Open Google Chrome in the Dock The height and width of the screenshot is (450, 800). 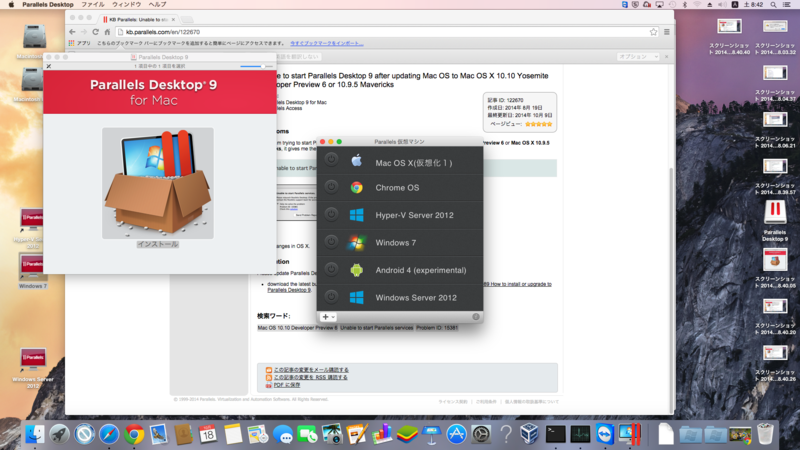coord(134,434)
